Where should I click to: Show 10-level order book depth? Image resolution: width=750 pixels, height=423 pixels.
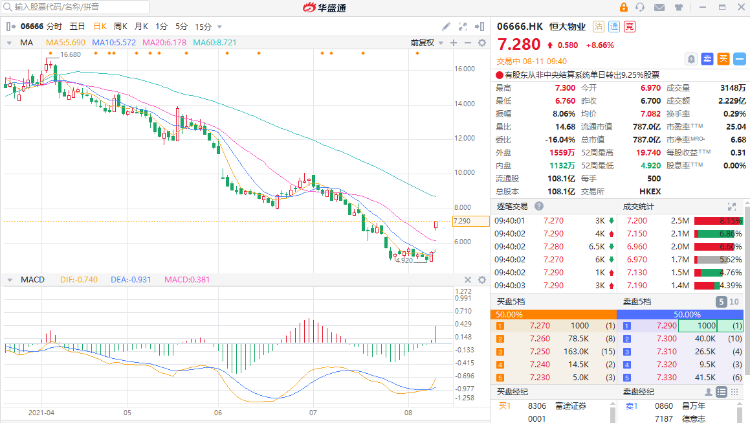[x=734, y=302]
